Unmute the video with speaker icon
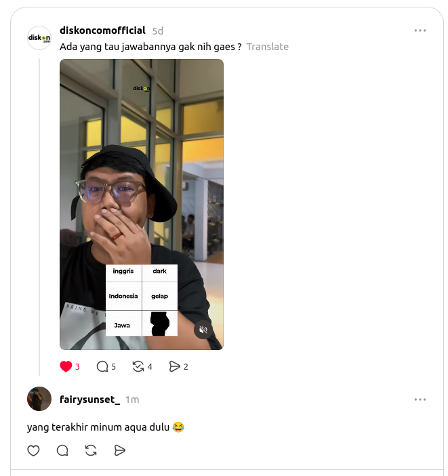Screen dimensions: 448x476 coord(203,329)
